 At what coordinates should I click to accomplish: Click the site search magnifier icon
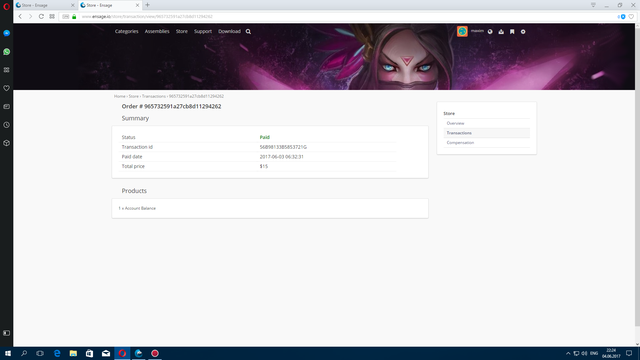[248, 31]
